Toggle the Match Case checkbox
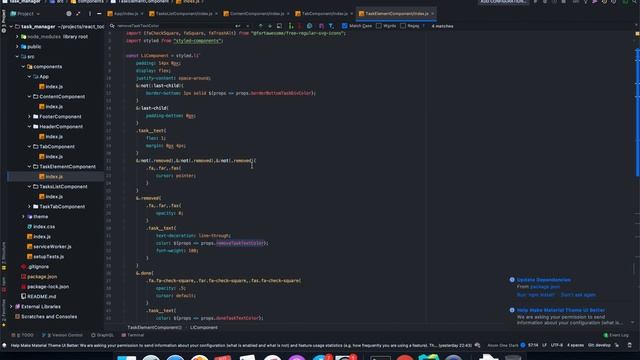640x360 pixels. click(x=345, y=26)
